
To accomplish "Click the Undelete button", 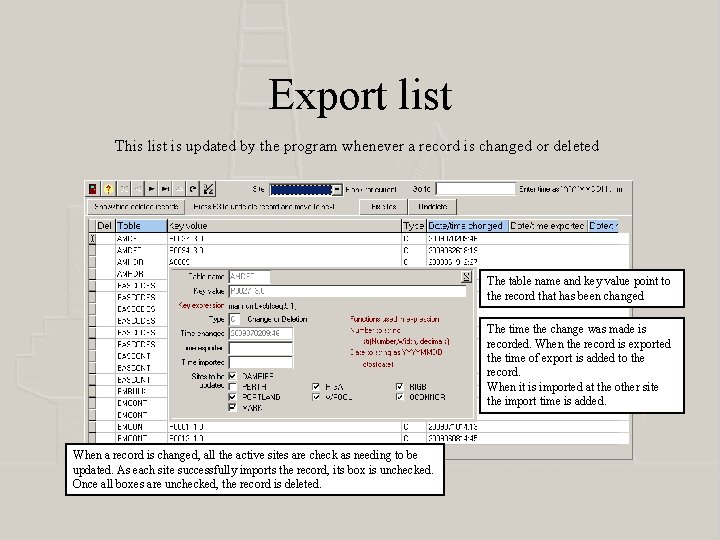I will tap(433, 207).
